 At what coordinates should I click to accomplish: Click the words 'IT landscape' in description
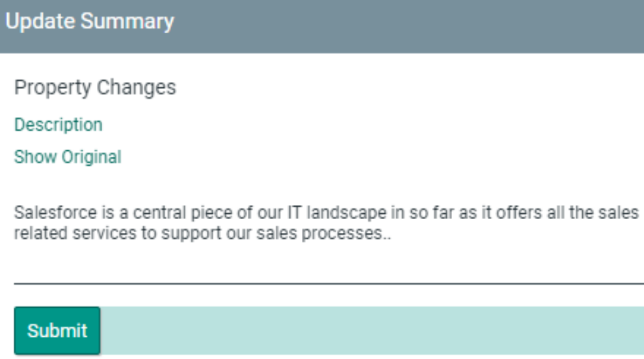(x=326, y=213)
